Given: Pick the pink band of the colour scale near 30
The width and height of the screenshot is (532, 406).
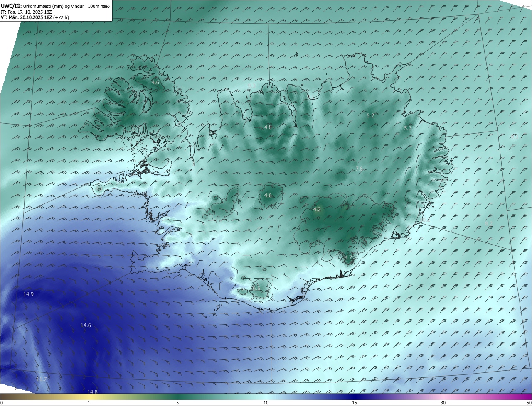Looking at the screenshot, I should [443, 397].
